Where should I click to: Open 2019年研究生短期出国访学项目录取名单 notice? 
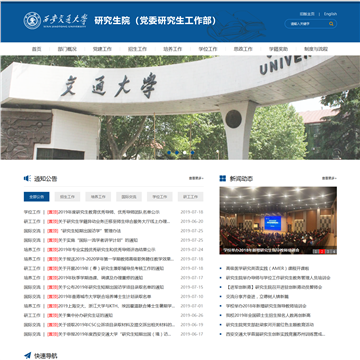click(106, 287)
